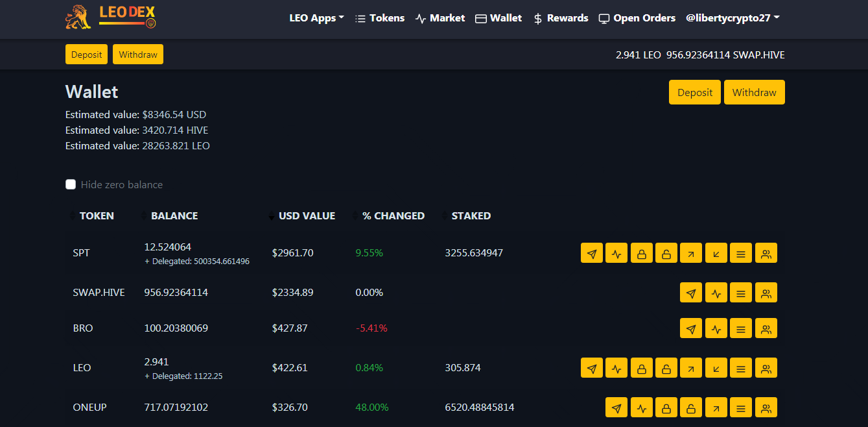Click the large Withdraw button beside the Wallet heading
868x427 pixels.
point(755,92)
